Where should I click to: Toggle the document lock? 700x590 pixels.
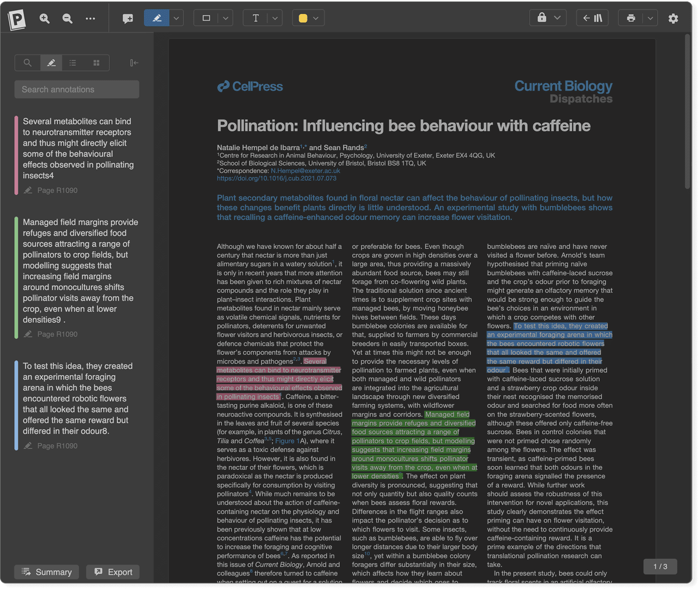tap(542, 17)
